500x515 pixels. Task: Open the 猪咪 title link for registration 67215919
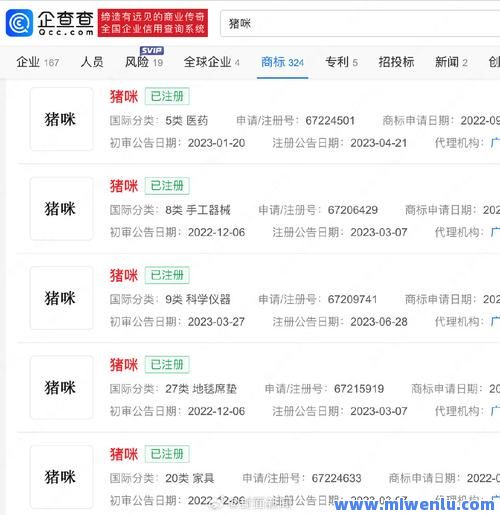coord(124,365)
